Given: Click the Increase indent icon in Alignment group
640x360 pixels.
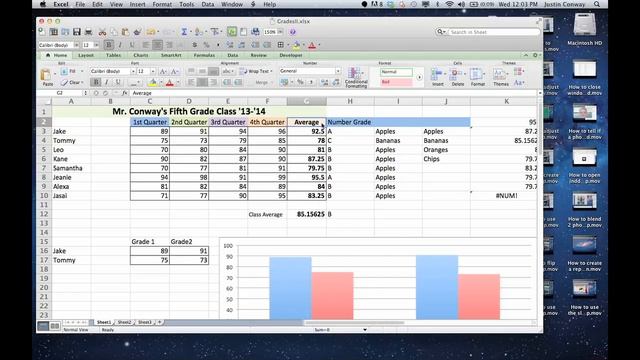Looking at the screenshot, I should pos(238,82).
